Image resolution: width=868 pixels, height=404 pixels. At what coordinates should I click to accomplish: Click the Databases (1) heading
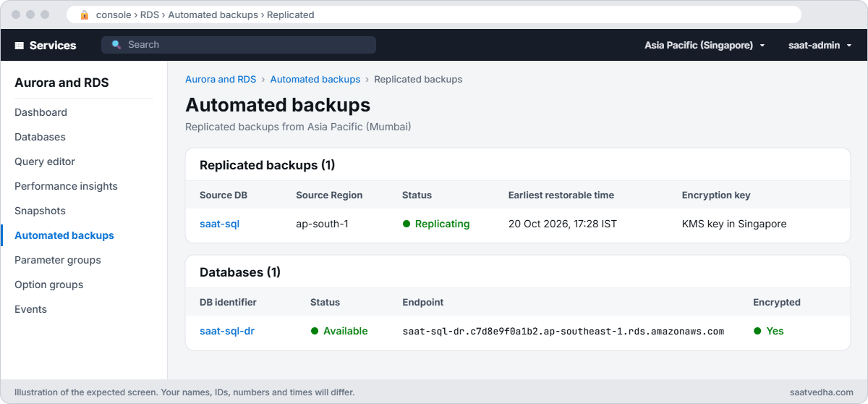[240, 272]
